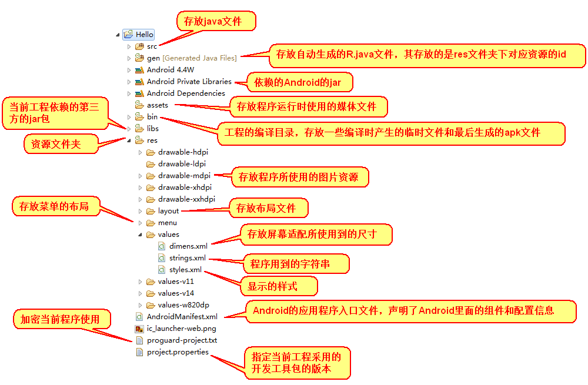Expand Android Private Libraries arrow
The image size is (588, 385).
coord(129,82)
